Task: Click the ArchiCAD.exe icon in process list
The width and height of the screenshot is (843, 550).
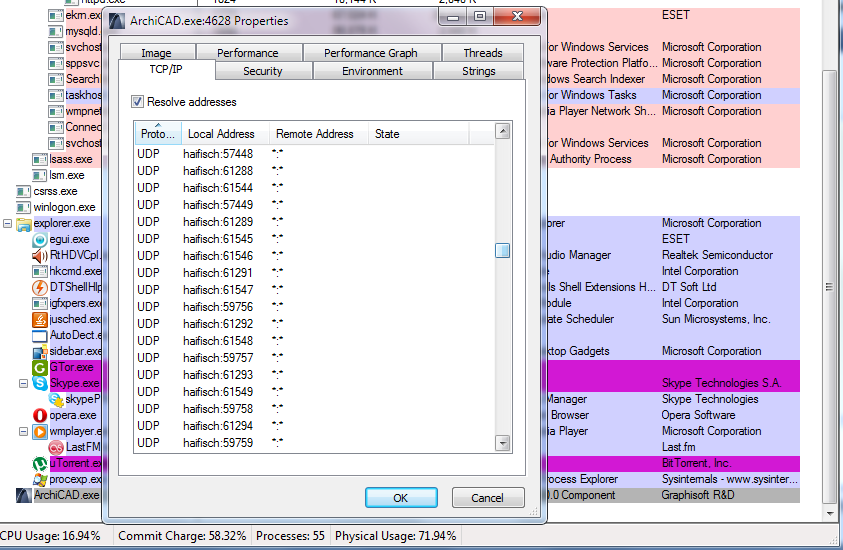Action: click(24, 496)
